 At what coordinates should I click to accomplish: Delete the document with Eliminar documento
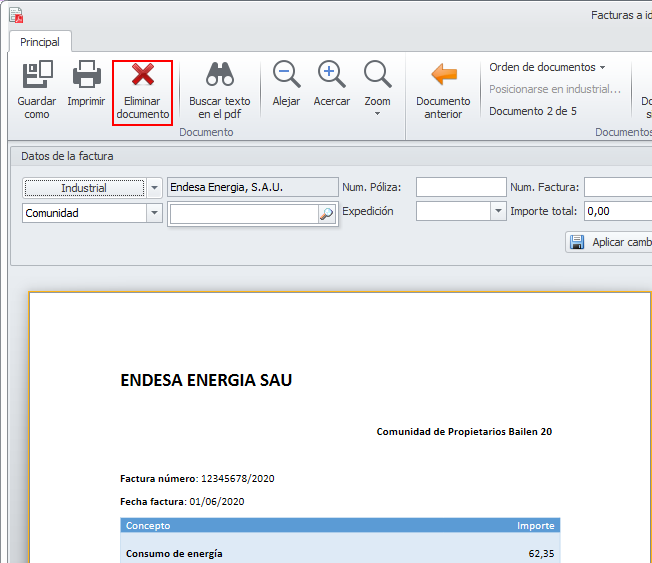[x=143, y=92]
